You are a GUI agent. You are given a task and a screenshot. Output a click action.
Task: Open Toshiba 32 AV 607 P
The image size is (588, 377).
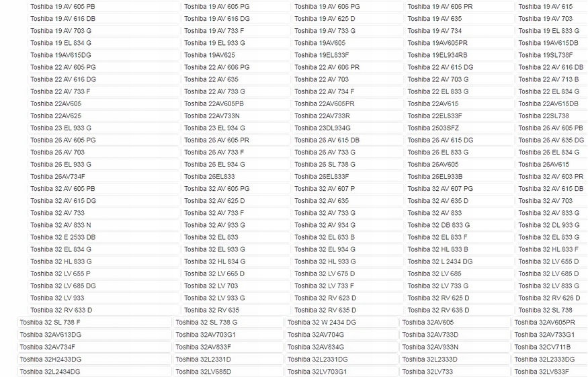click(x=324, y=189)
